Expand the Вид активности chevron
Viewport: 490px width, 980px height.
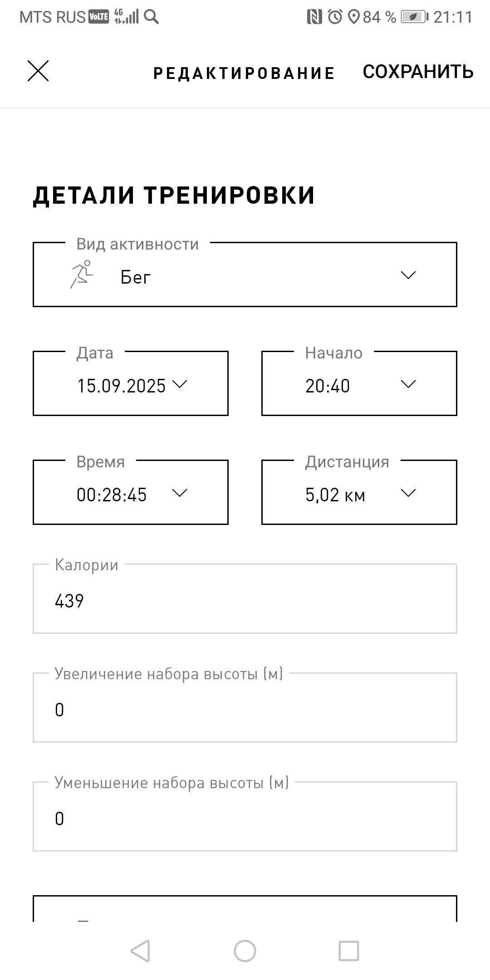(408, 275)
